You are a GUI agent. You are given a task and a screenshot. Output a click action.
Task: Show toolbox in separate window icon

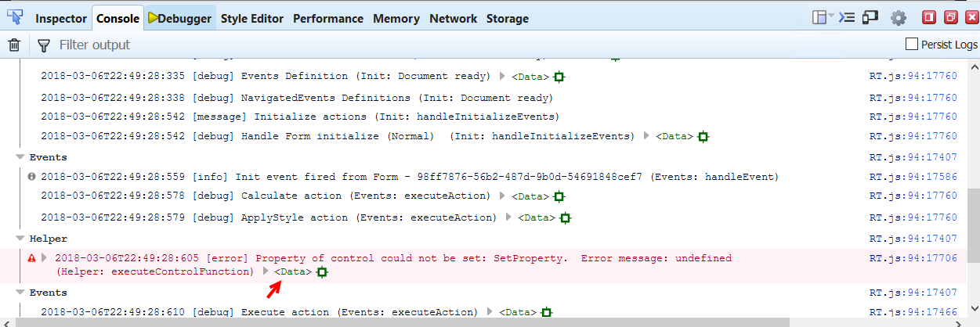click(950, 17)
